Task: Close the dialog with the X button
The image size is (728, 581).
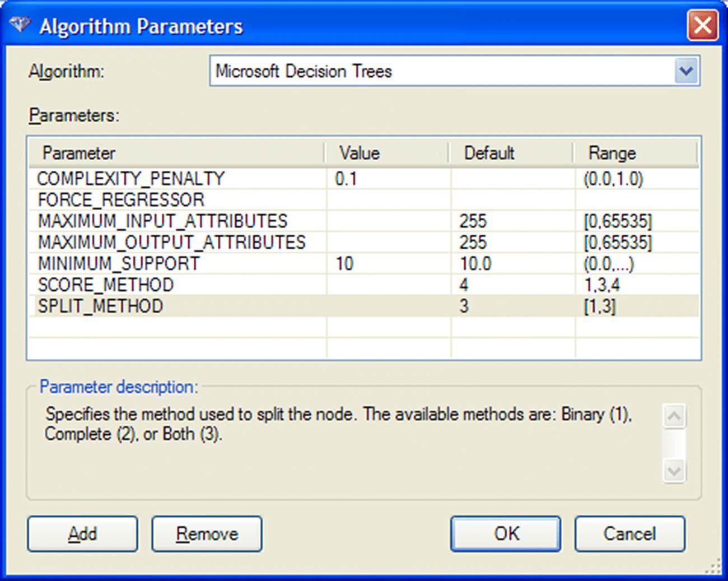Action: (x=702, y=25)
